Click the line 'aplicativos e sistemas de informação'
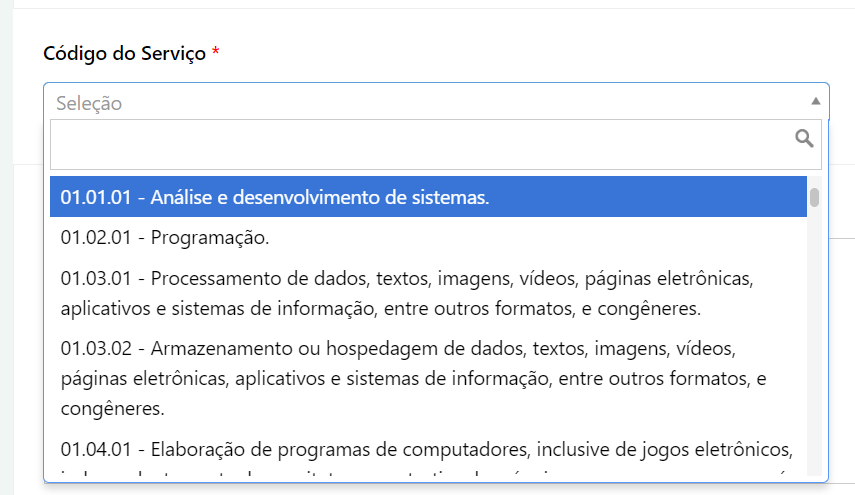Viewport: 855px width, 495px height. [381, 309]
